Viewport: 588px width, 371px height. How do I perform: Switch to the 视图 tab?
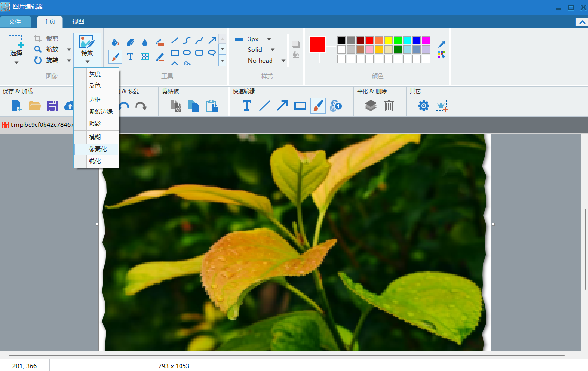click(78, 22)
